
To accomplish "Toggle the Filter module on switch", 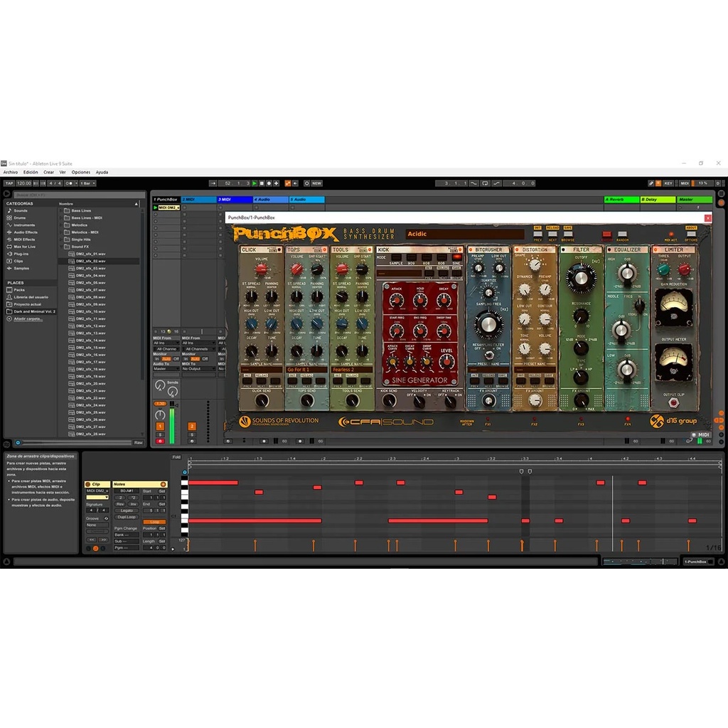I will pyautogui.click(x=564, y=250).
